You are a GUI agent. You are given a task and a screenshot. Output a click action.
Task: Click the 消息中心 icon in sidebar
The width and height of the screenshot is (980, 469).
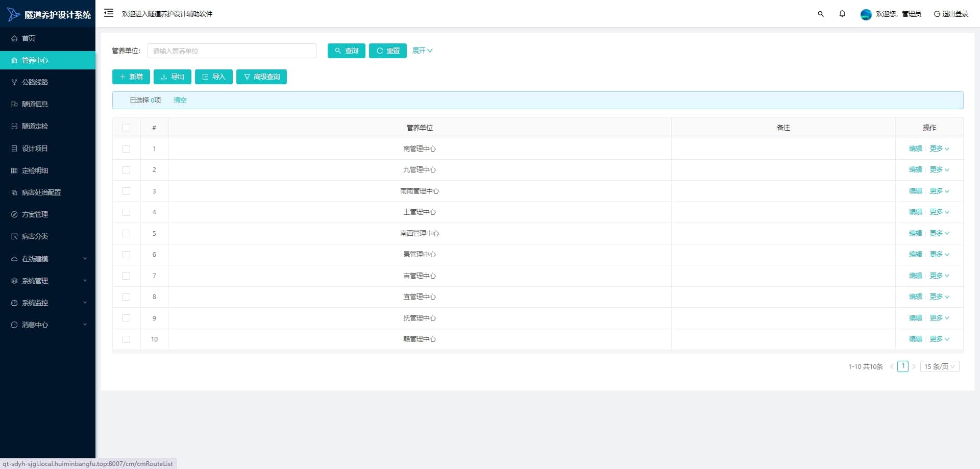14,325
